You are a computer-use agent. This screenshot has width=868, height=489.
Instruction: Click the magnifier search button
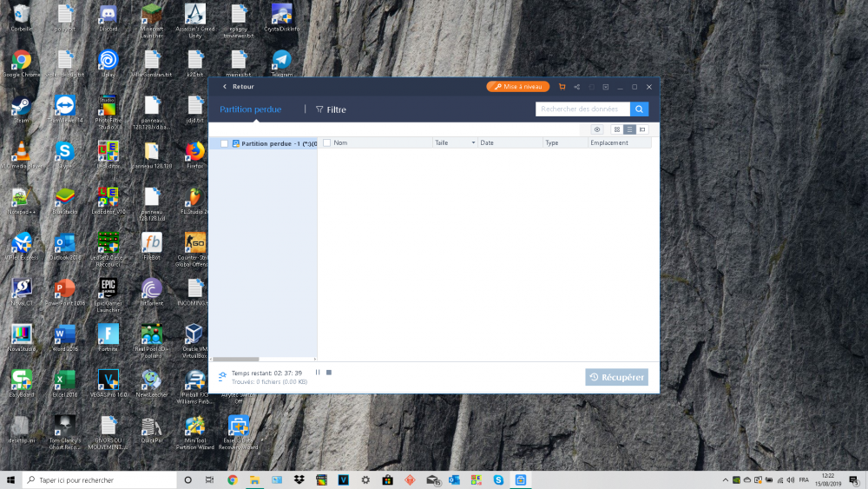(x=639, y=109)
